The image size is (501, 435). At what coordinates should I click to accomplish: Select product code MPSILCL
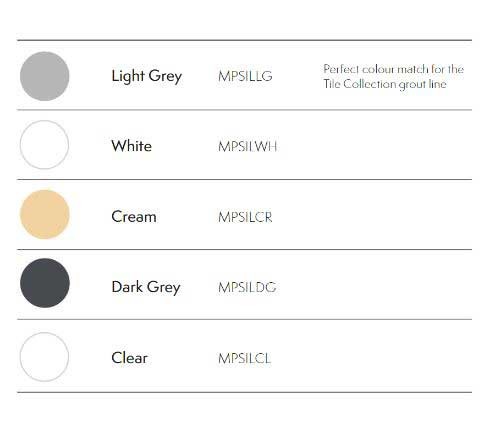(245, 359)
